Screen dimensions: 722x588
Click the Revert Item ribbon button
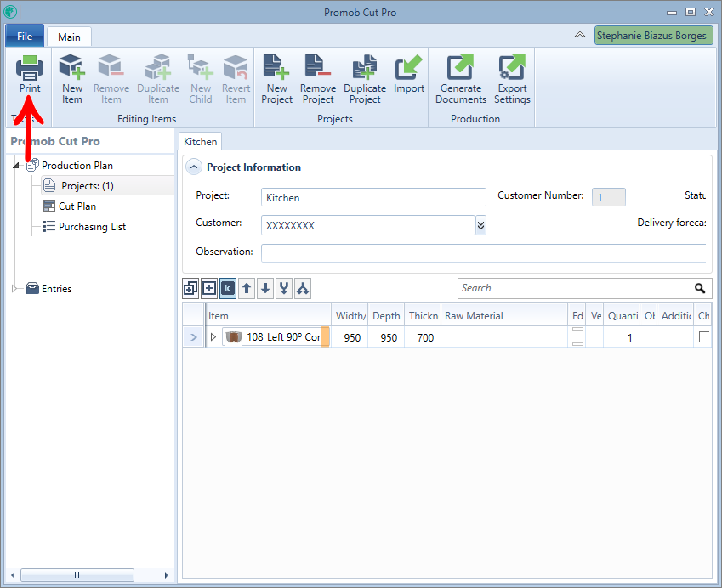coord(236,79)
